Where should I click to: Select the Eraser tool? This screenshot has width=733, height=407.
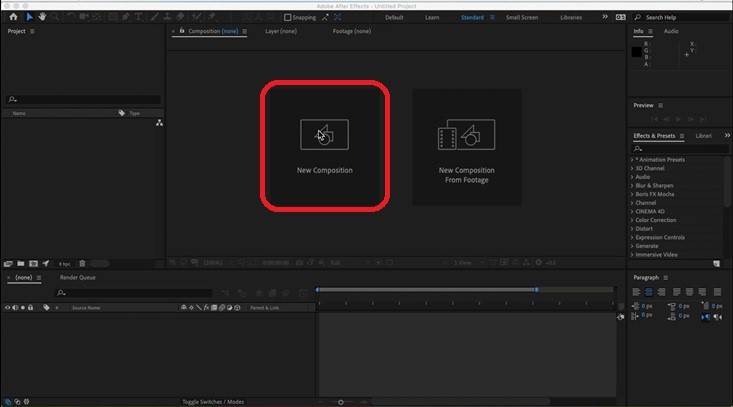tap(180, 17)
